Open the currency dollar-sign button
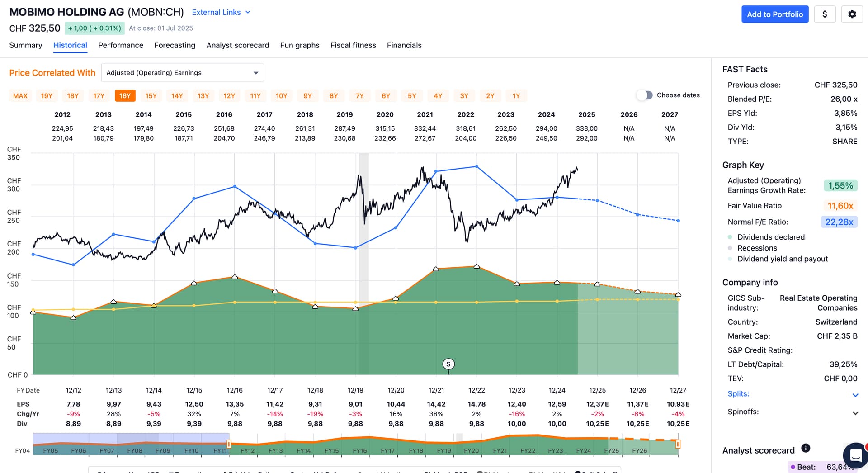Viewport: 868px width, 473px height. click(x=825, y=14)
